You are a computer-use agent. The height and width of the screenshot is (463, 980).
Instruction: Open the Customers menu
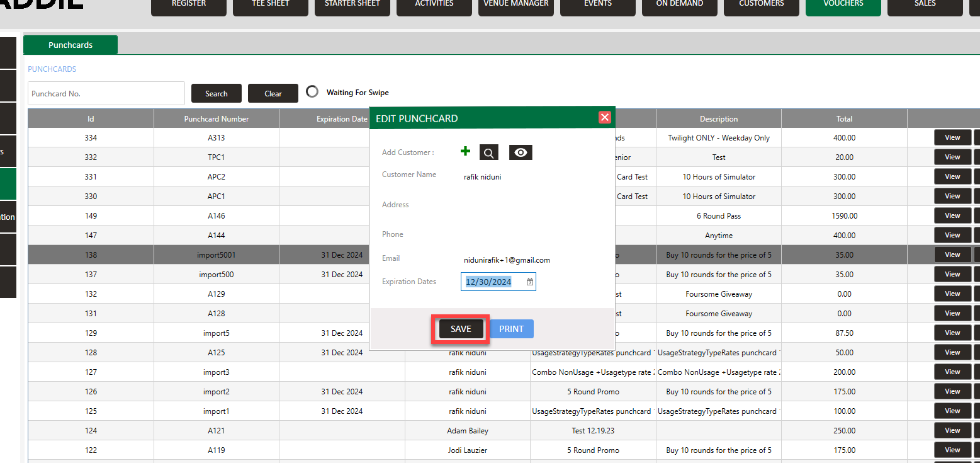coord(761,5)
